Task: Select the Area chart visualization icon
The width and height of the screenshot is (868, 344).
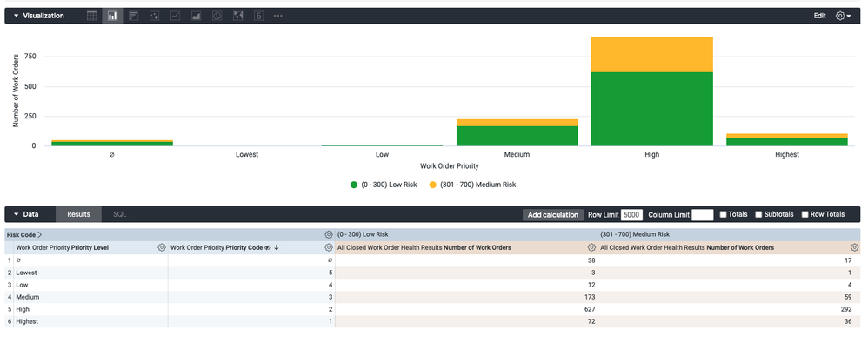Action: (196, 16)
